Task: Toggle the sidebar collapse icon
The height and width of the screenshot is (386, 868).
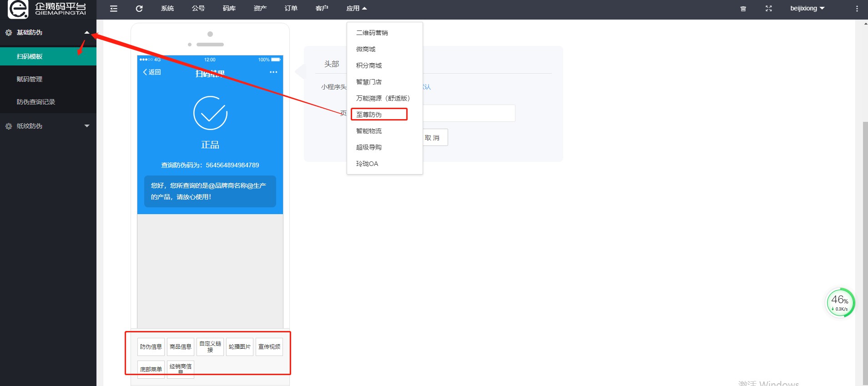Action: tap(114, 9)
